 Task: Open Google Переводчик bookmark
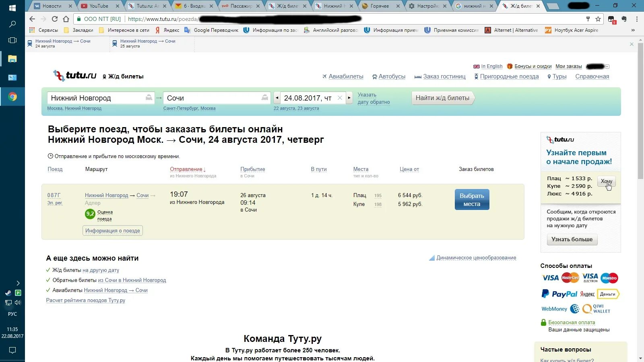(211, 30)
